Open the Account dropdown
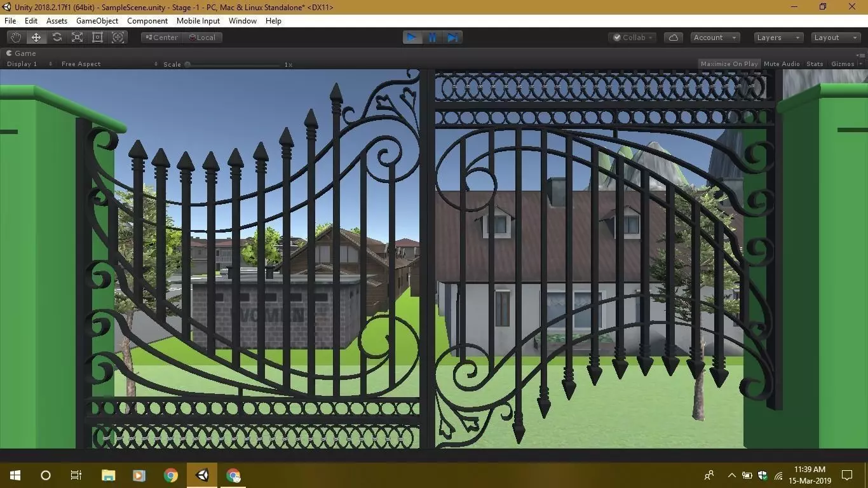Image resolution: width=868 pixels, height=488 pixels. [715, 37]
